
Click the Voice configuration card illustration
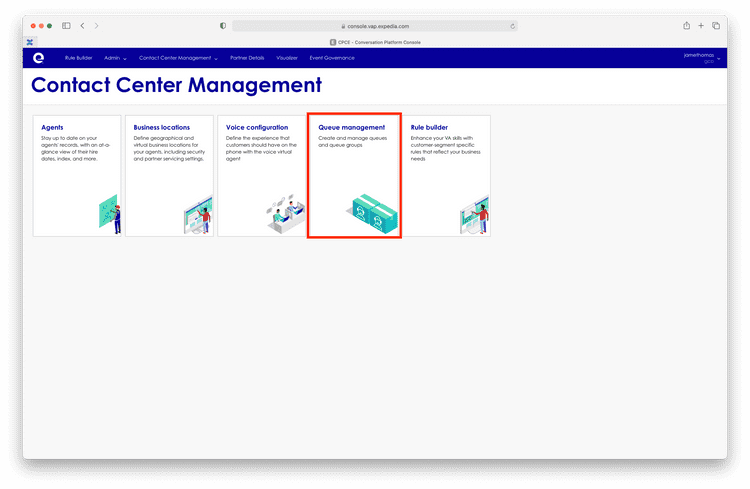click(x=286, y=213)
